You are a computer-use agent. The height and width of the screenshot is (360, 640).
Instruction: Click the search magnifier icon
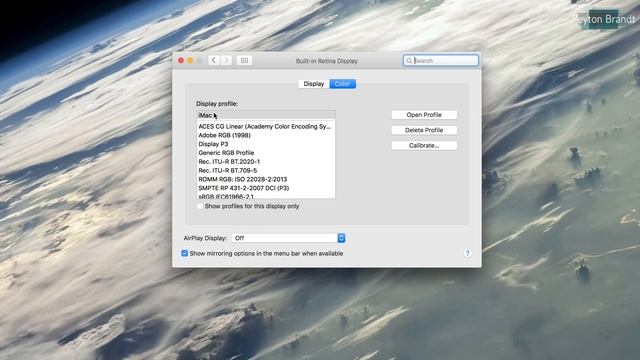click(x=409, y=61)
